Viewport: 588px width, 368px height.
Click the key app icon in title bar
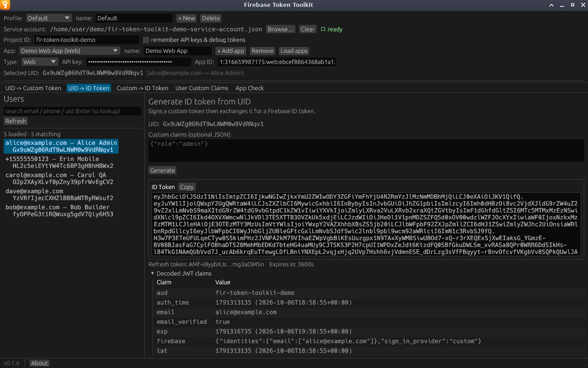(x=5, y=5)
